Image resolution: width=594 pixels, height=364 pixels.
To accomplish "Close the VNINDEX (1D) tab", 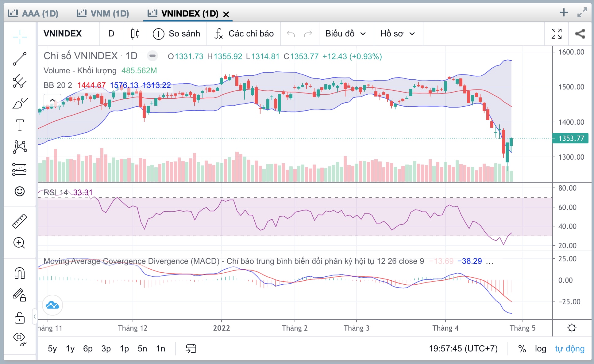I will click(226, 14).
